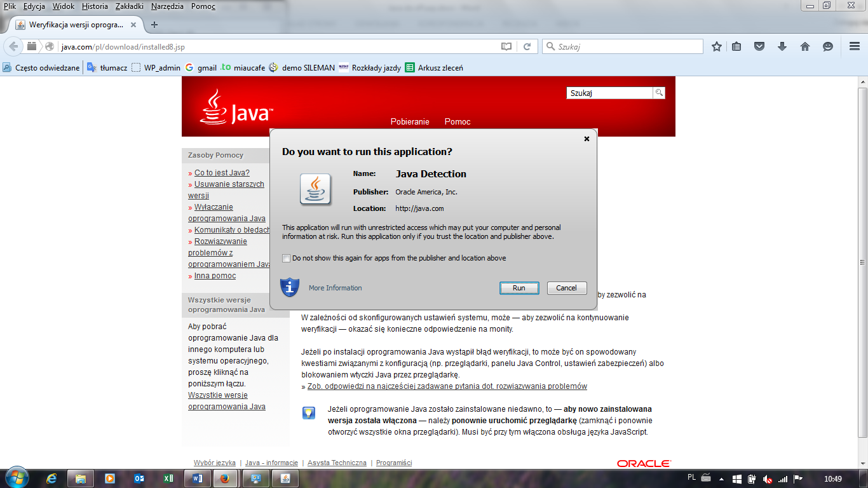Go to home page via house icon
The width and height of the screenshot is (868, 488).
point(805,46)
